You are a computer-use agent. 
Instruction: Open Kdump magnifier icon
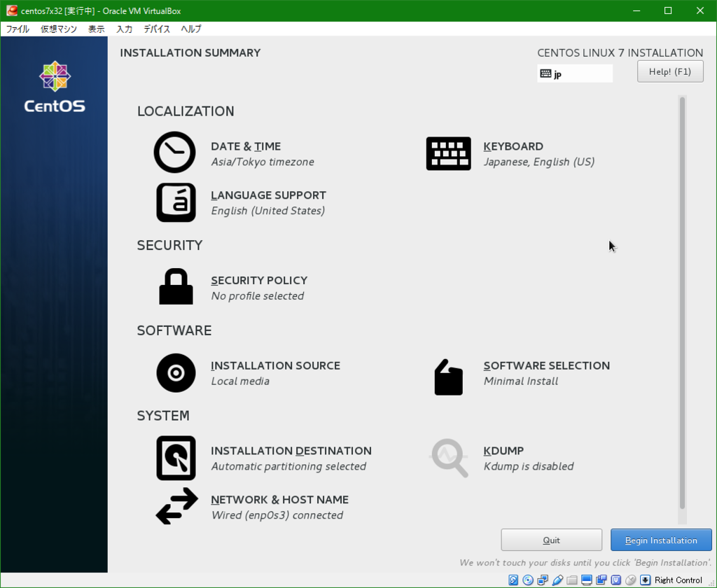pos(449,458)
